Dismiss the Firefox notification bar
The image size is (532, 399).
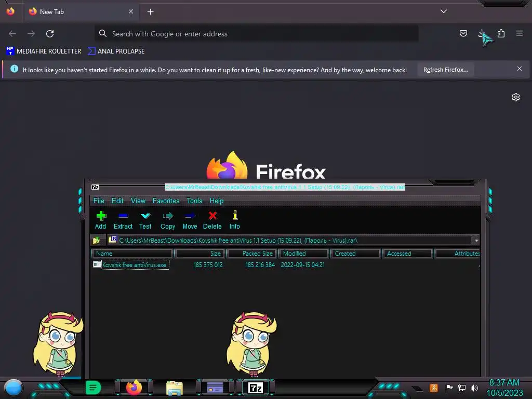click(520, 69)
